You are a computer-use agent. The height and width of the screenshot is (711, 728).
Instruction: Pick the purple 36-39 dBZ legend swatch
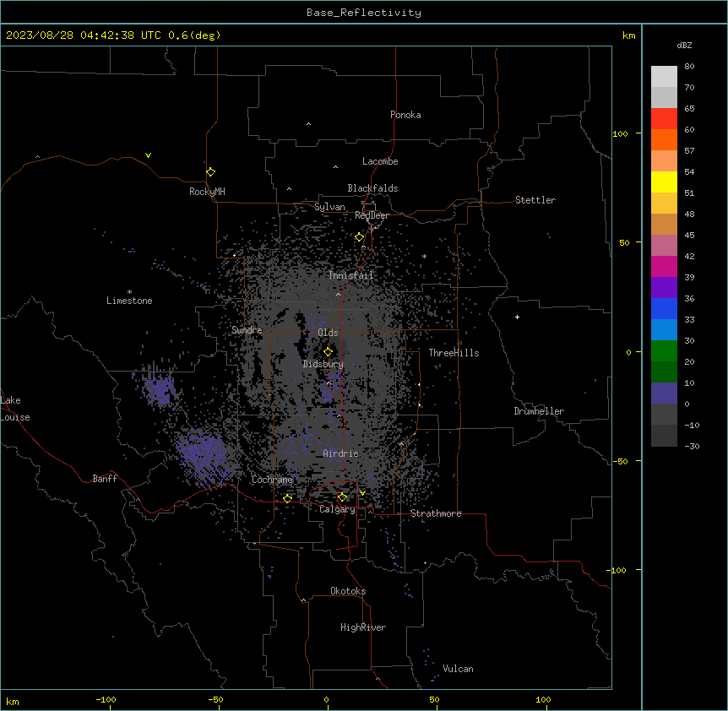664,288
